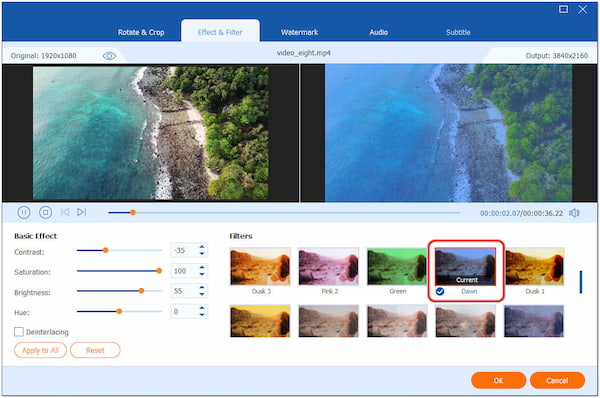Step to the next frame

(82, 212)
